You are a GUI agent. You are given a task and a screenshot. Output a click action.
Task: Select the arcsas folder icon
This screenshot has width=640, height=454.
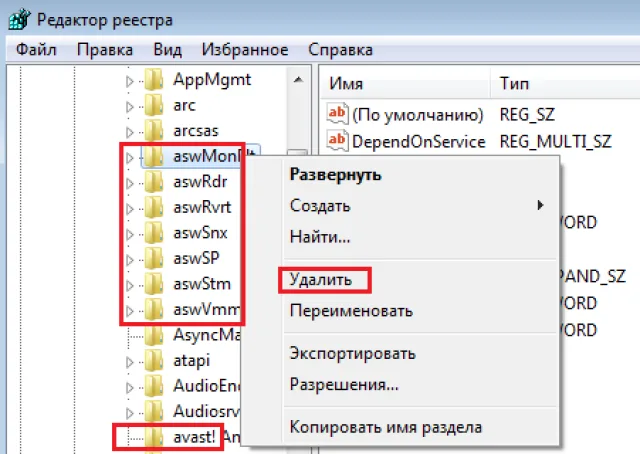coord(154,131)
